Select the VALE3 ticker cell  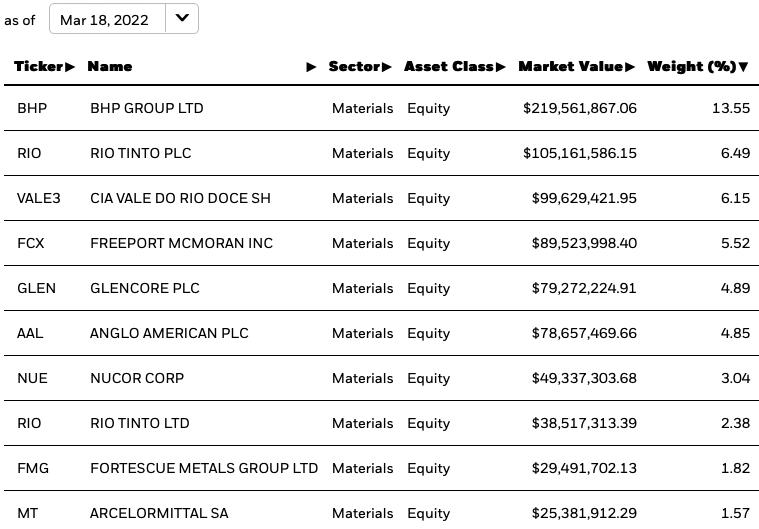(39, 198)
